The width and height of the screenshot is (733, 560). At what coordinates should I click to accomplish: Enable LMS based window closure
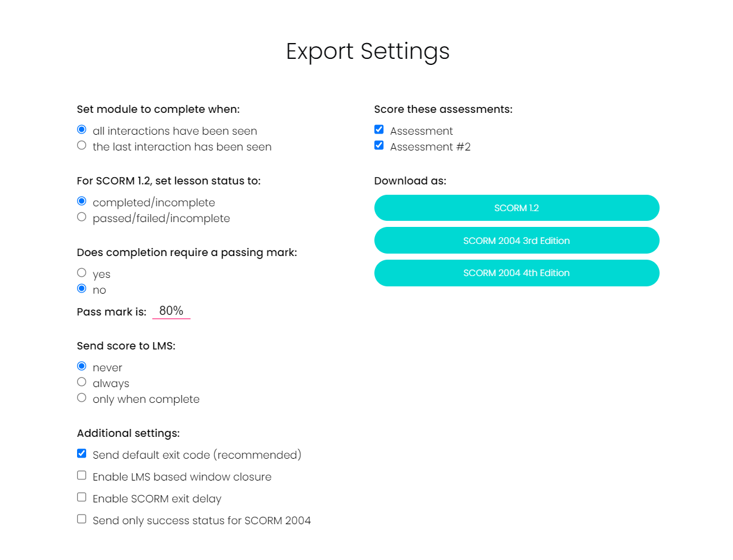click(82, 476)
